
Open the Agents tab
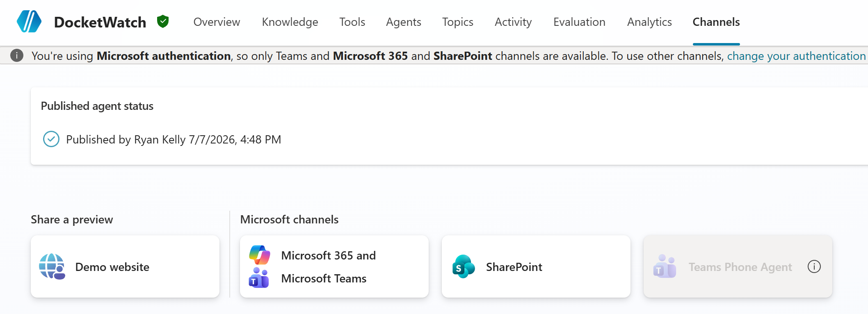pos(404,22)
